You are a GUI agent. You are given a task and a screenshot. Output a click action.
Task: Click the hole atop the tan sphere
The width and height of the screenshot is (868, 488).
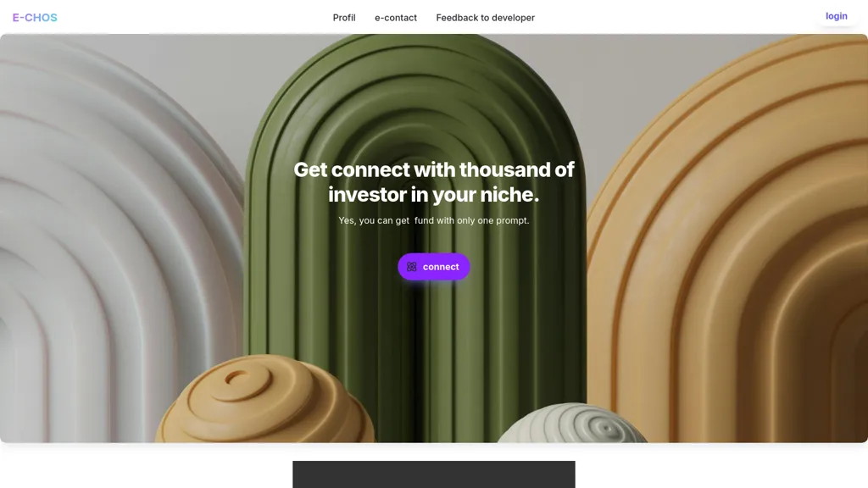[238, 378]
